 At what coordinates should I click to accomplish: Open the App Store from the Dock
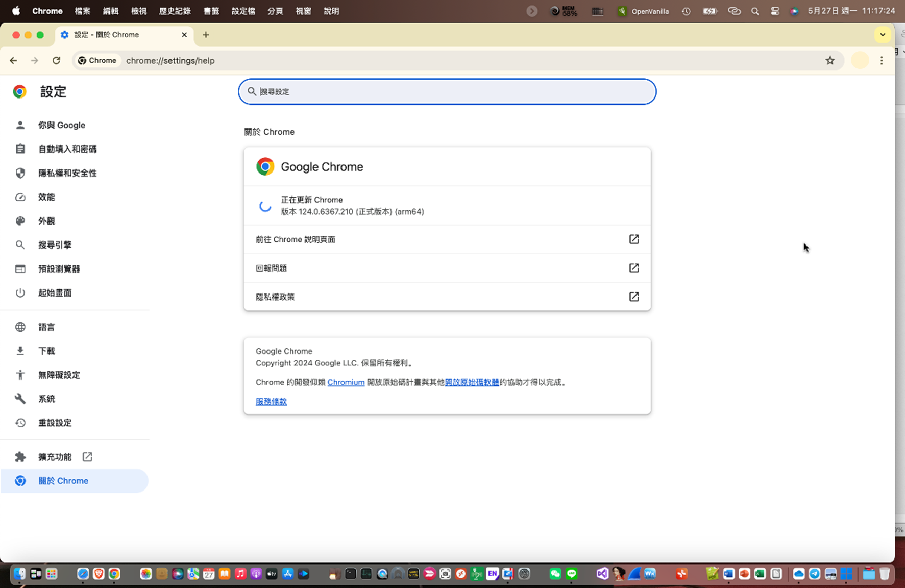[x=288, y=574]
